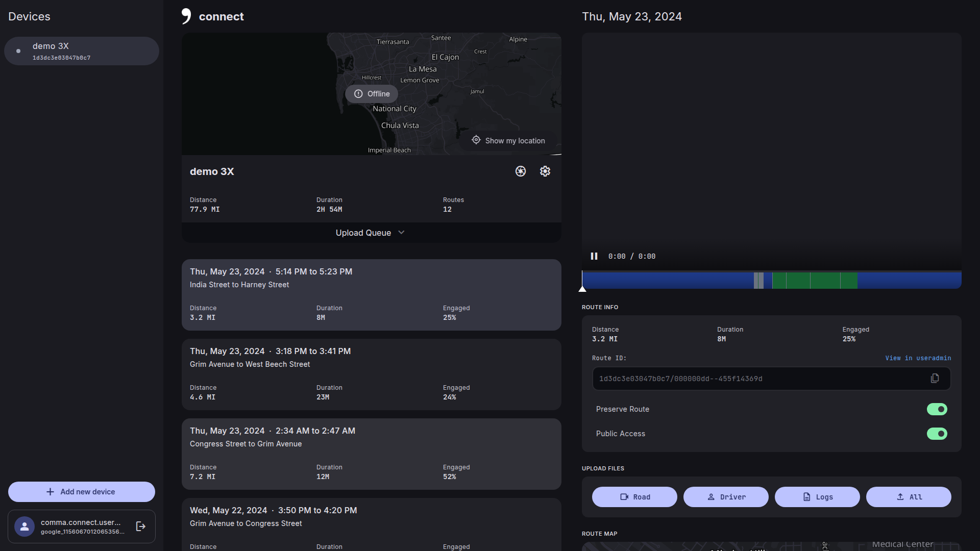Select the demo 3X device in the Devices list

point(82,51)
